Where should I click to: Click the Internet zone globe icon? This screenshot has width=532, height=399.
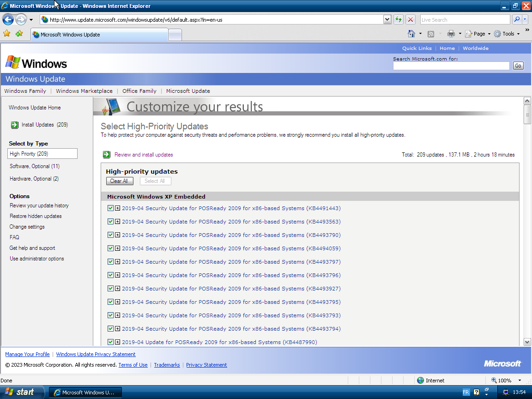(420, 381)
